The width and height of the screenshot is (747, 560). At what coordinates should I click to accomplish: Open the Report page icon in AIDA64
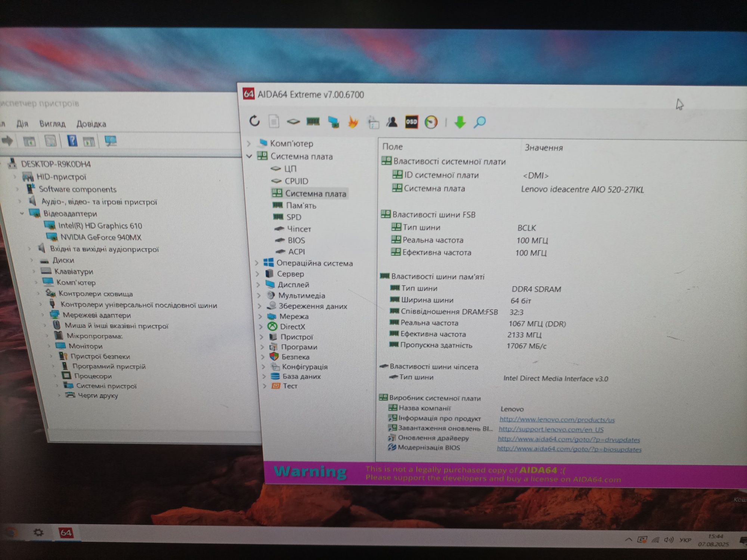tap(274, 121)
